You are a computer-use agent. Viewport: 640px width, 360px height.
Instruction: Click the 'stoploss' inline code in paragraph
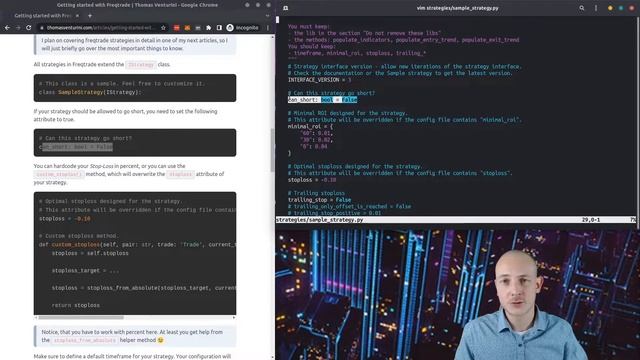(180, 174)
